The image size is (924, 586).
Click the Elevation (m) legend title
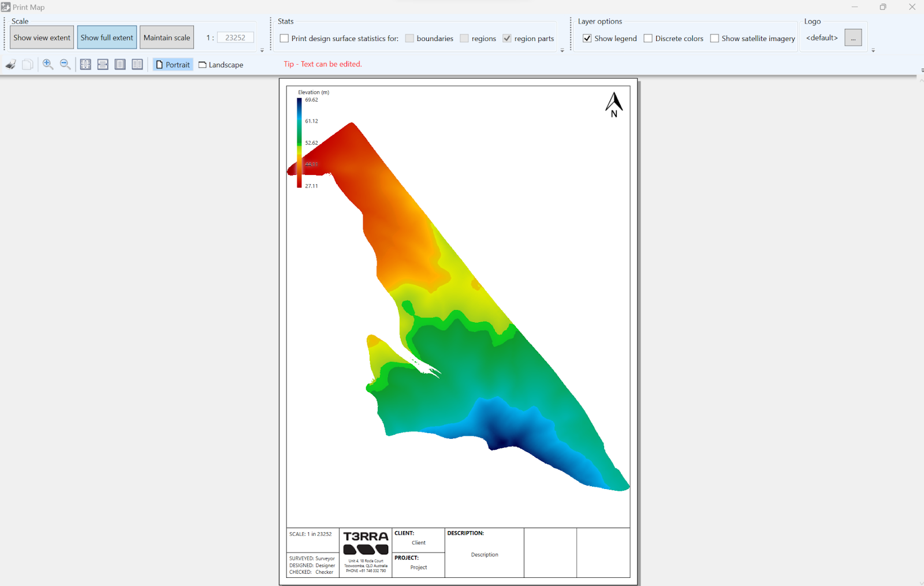pyautogui.click(x=314, y=92)
